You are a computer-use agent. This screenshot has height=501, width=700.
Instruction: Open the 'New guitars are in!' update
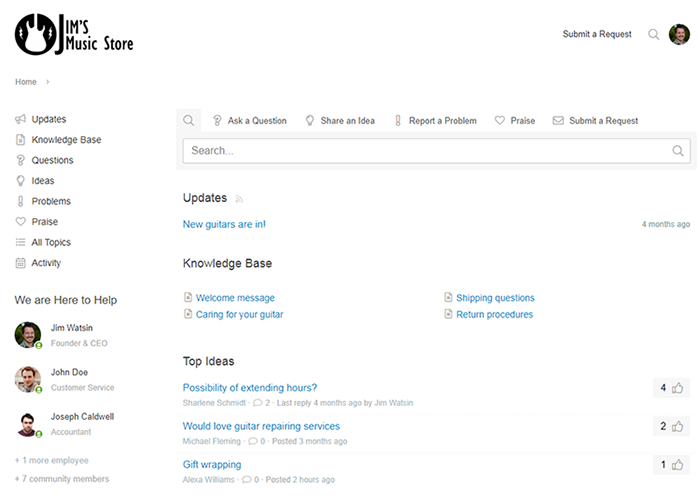tap(224, 224)
